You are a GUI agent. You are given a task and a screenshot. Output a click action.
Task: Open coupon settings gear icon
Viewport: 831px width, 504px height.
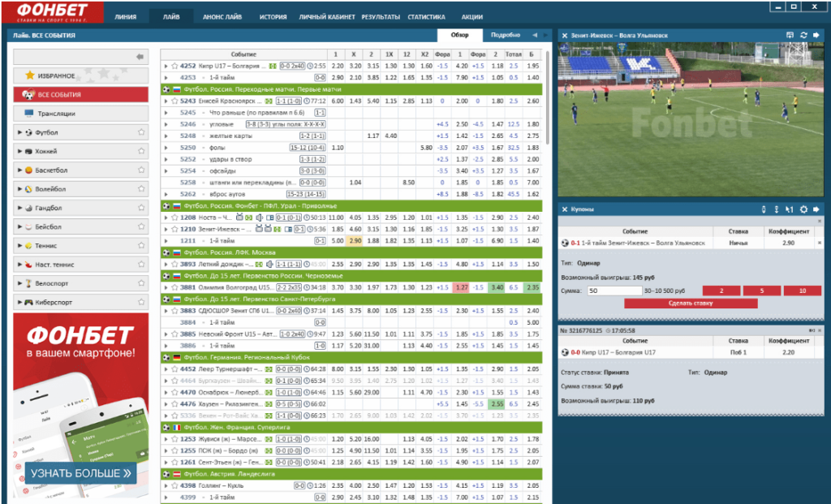click(803, 209)
